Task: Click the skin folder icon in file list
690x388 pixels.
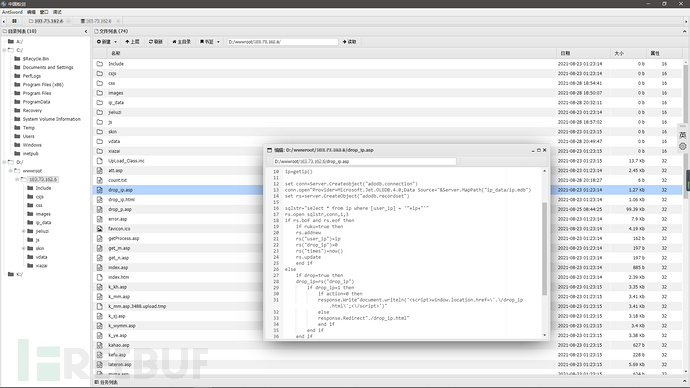Action: [x=100, y=132]
